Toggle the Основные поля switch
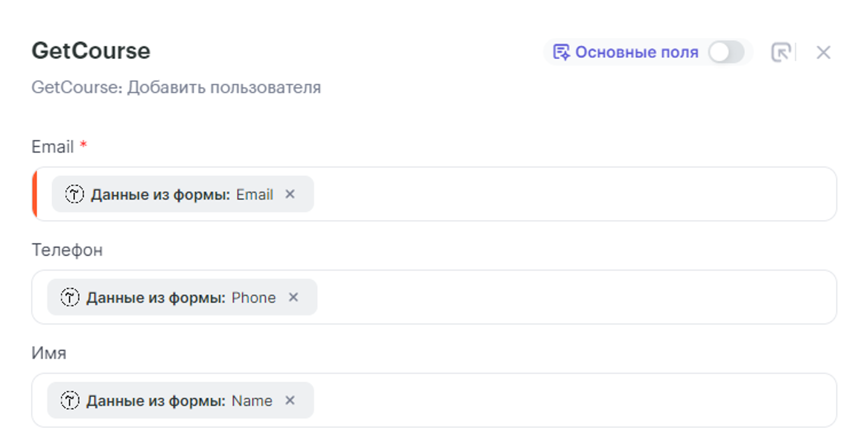 point(726,53)
